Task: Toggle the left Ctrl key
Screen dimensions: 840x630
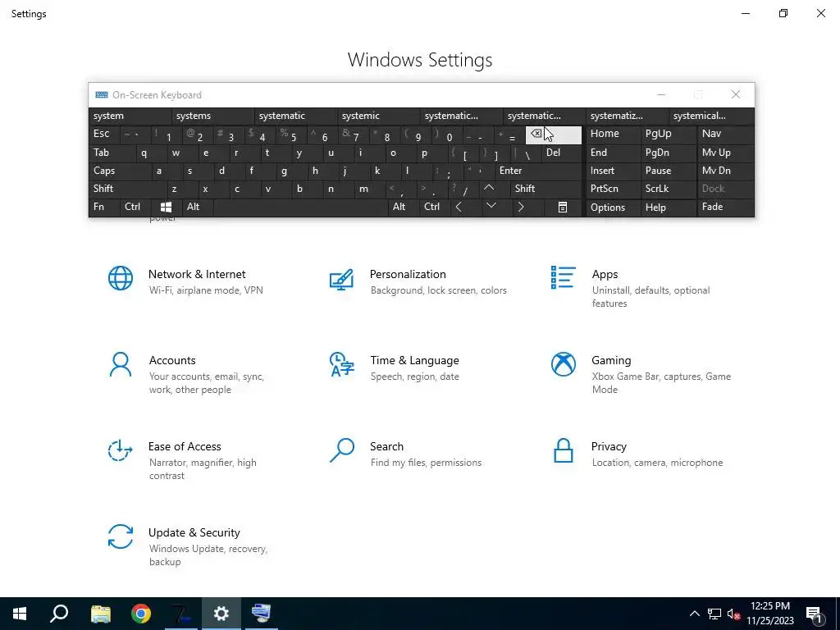Action: [x=135, y=208]
